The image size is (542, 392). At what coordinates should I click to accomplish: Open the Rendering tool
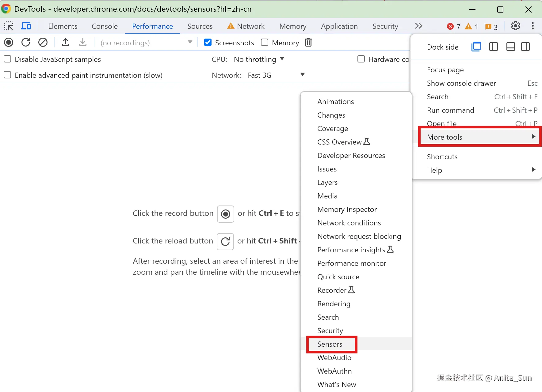click(x=356, y=304)
